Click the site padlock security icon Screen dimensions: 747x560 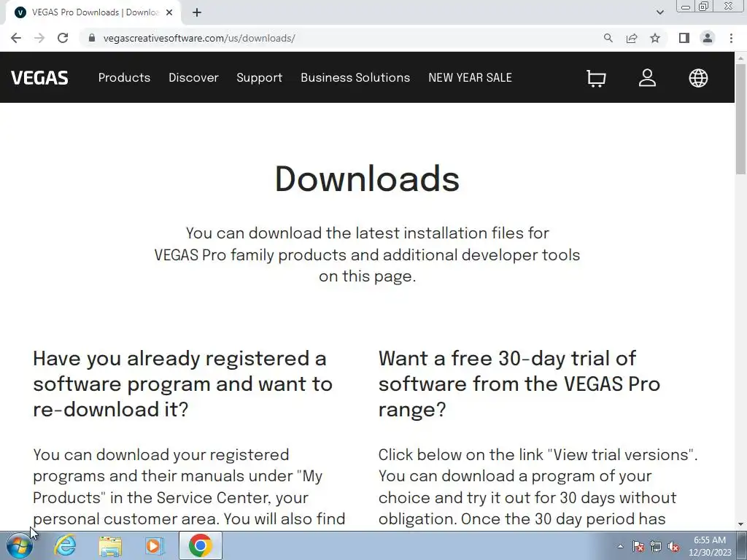coord(92,38)
